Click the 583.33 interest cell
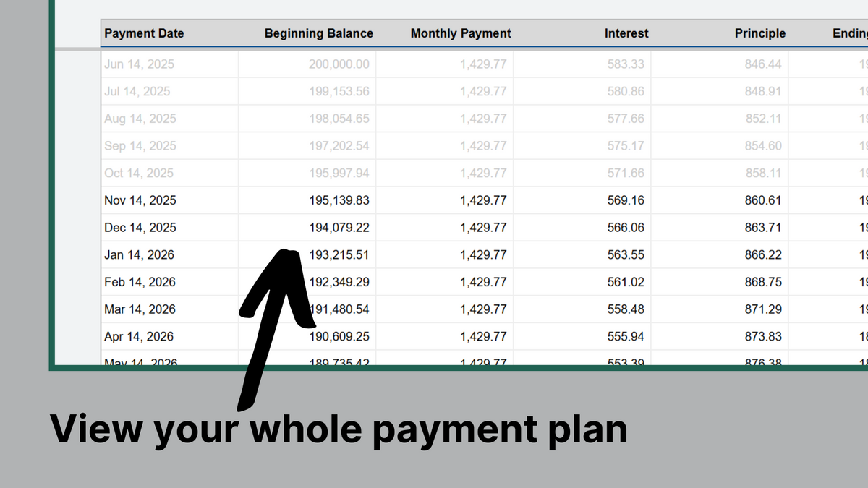The height and width of the screenshot is (488, 868). pyautogui.click(x=582, y=64)
